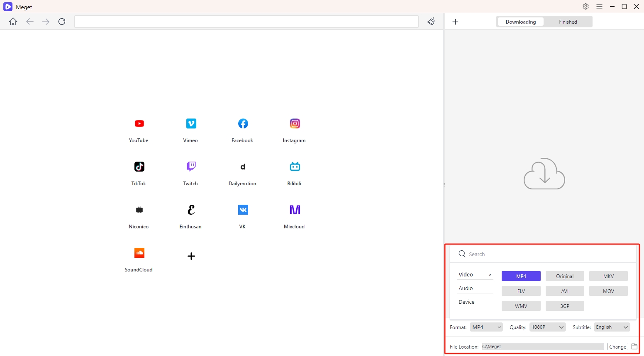Switch to the Downloading tab
The image size is (644, 356).
pyautogui.click(x=521, y=22)
